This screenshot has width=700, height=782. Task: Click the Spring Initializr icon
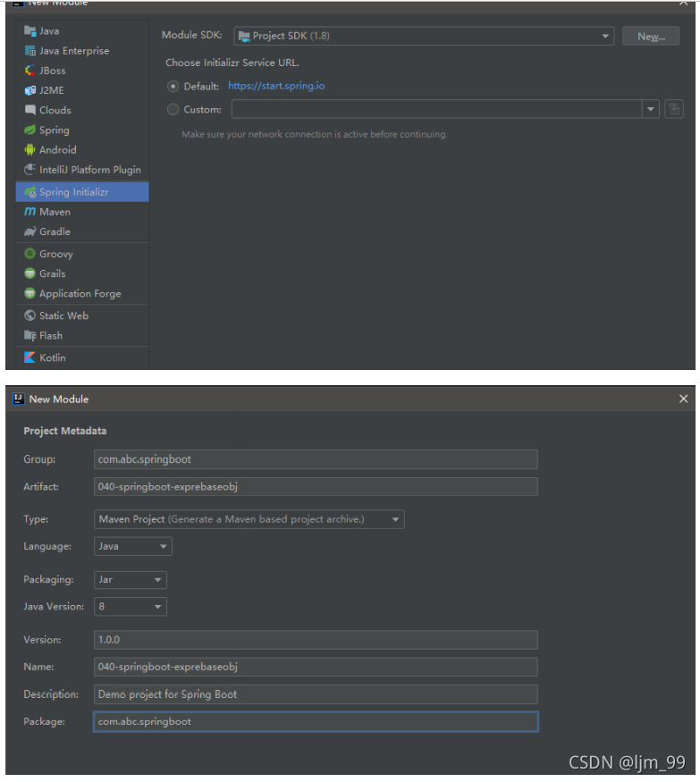click(x=30, y=192)
